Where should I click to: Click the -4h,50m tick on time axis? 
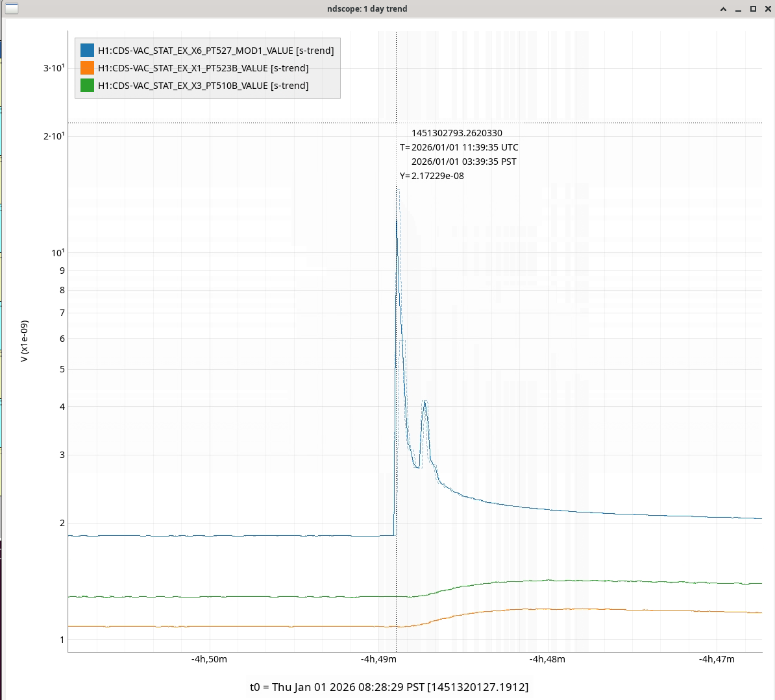click(209, 659)
